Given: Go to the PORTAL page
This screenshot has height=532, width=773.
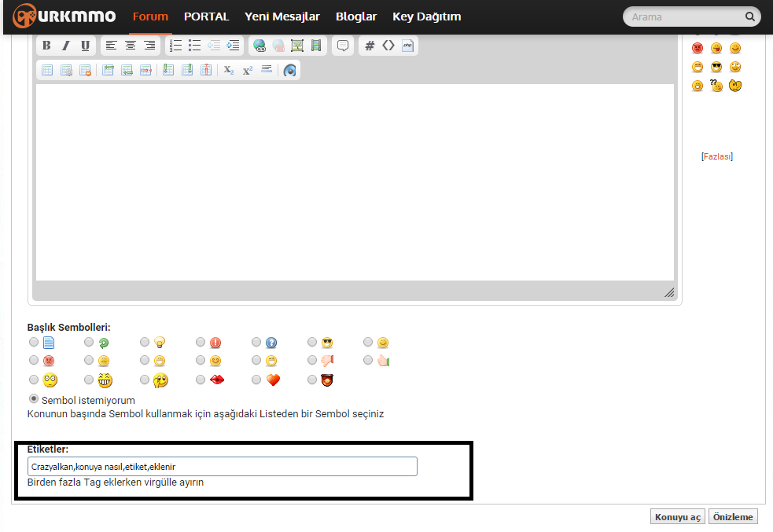Looking at the screenshot, I should click(207, 17).
